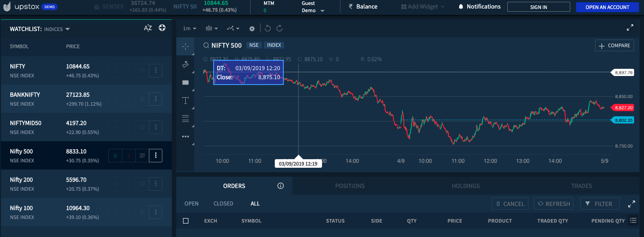Show OPEN orders filter

(x=192, y=204)
